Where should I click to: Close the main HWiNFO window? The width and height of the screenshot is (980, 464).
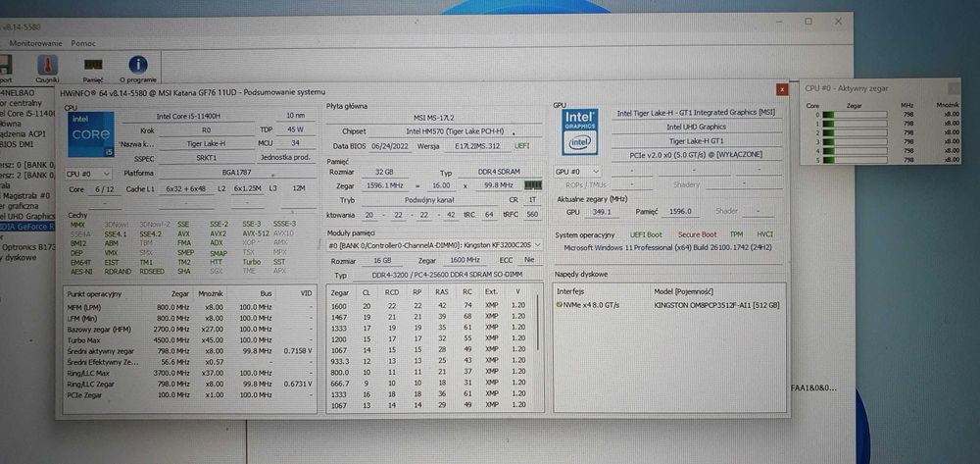(838, 22)
